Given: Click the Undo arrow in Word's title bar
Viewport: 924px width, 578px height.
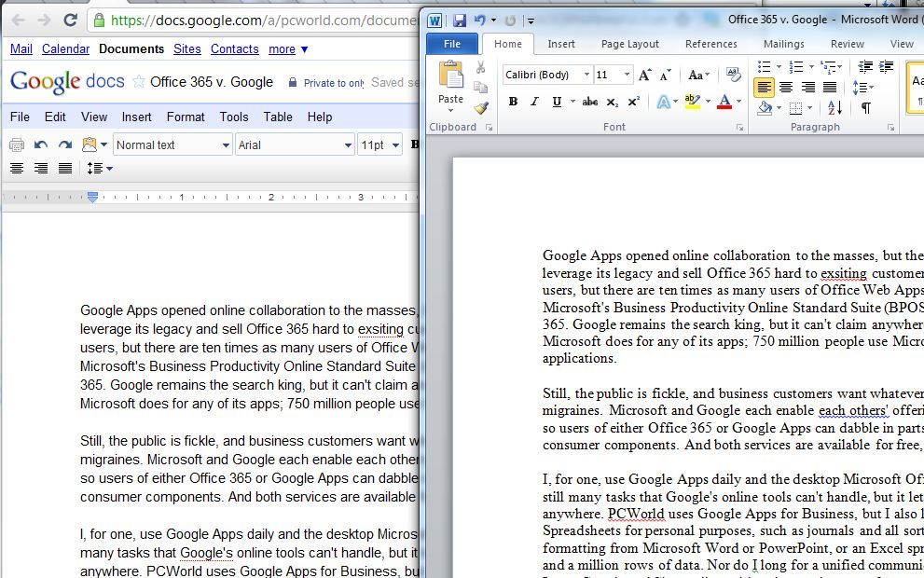Looking at the screenshot, I should point(479,21).
